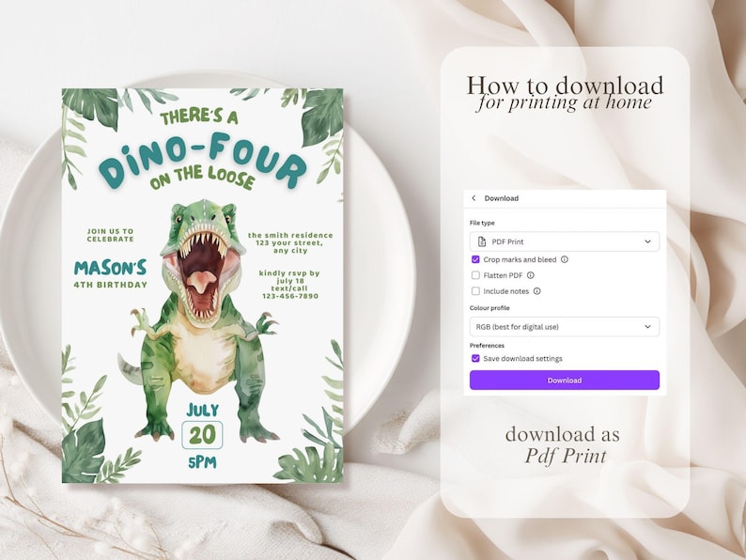Click the '123-456-7890' phone number text
The height and width of the screenshot is (560, 746).
290,296
